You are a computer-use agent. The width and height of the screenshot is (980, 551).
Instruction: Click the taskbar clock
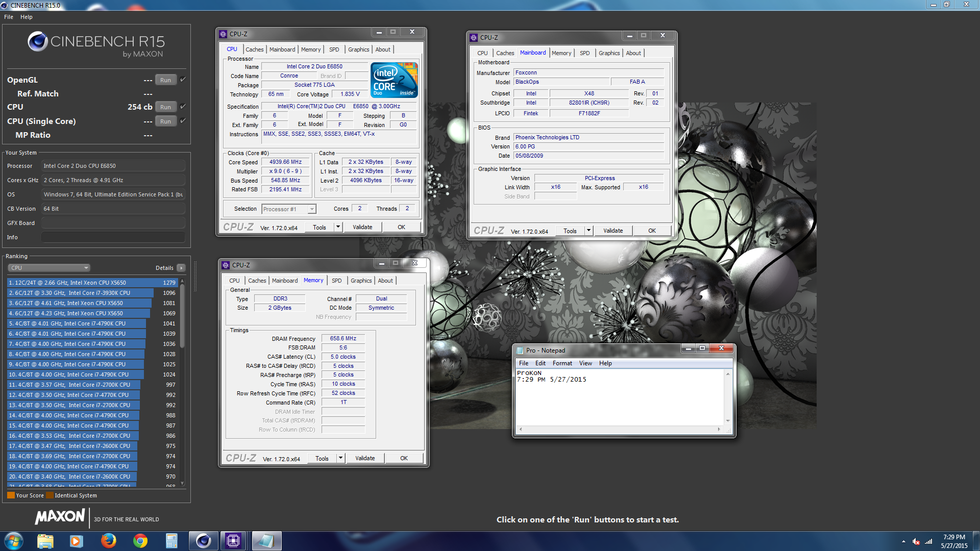tap(954, 541)
